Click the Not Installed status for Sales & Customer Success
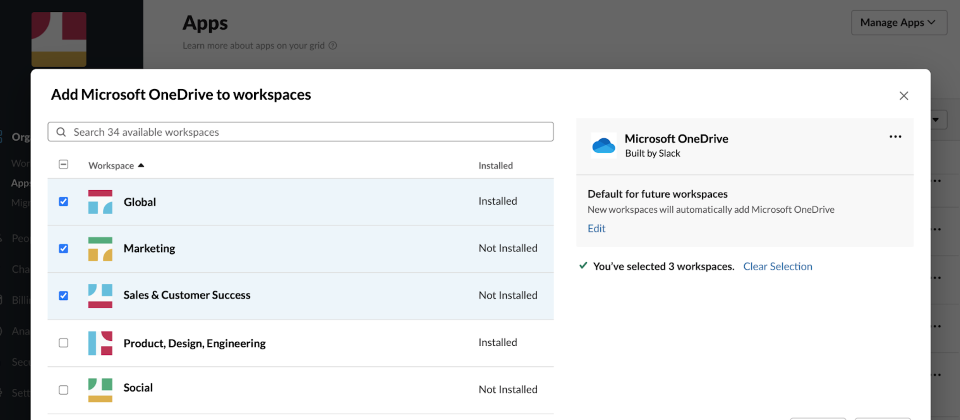 pyautogui.click(x=508, y=295)
